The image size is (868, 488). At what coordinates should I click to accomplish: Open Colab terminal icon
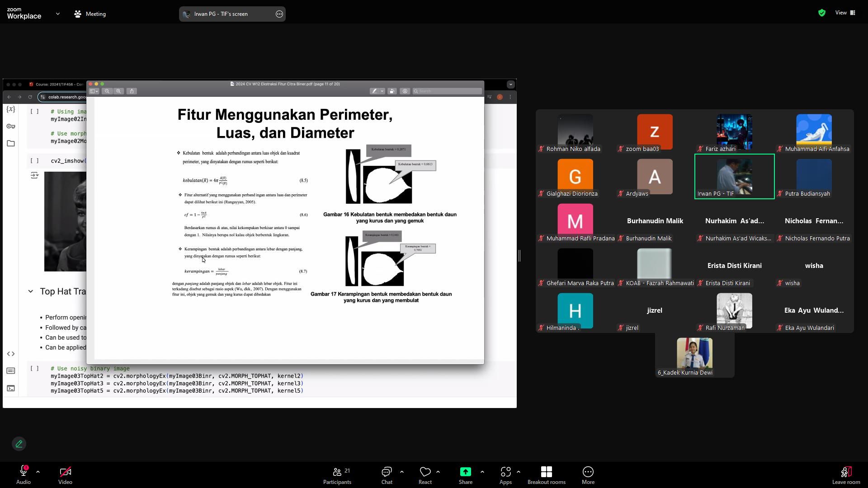pos(11,388)
